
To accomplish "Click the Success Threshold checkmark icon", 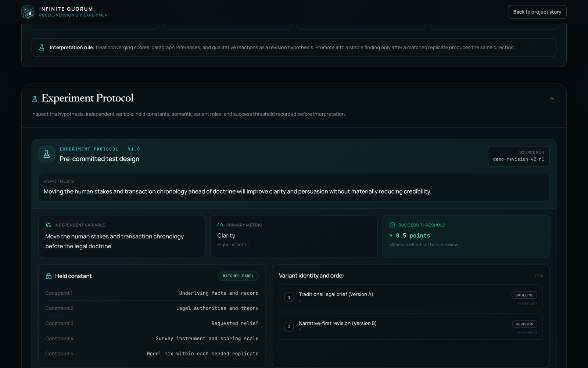I will tap(392, 225).
